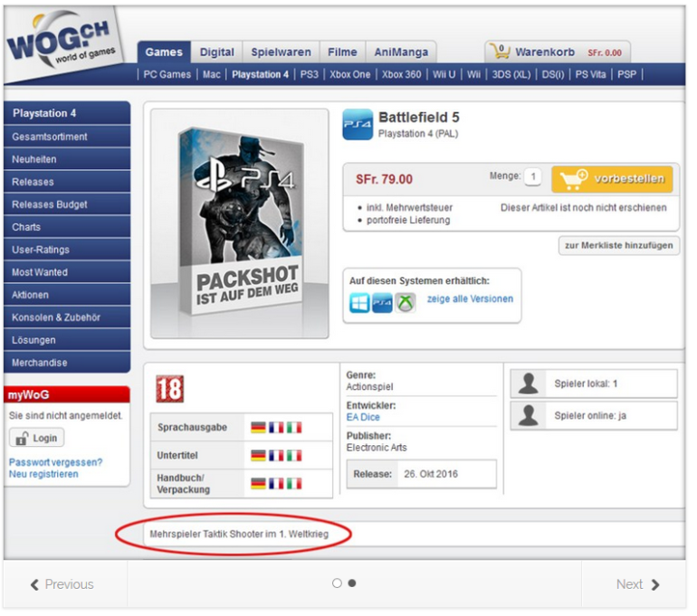The height and width of the screenshot is (616, 697).
Task: Click the Battlefield 5 packshot cover image
Action: (x=240, y=223)
